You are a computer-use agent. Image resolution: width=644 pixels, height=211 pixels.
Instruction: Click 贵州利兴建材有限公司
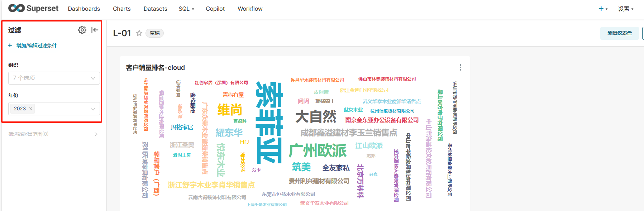(x=319, y=181)
